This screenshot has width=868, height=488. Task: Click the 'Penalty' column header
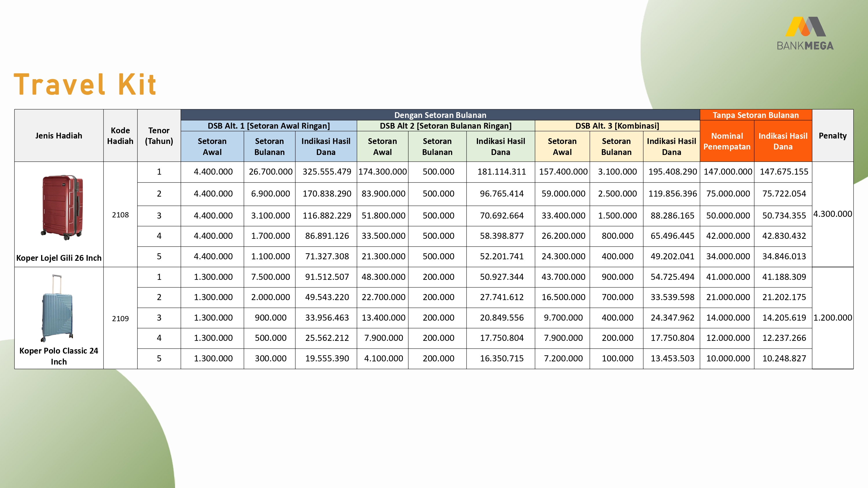click(832, 135)
